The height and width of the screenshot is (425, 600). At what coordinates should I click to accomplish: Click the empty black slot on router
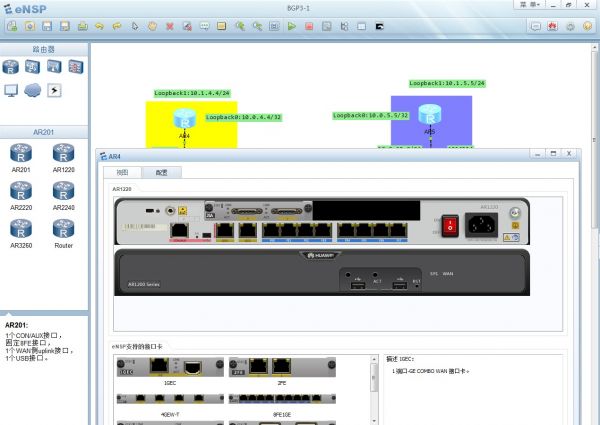pyautogui.click(x=366, y=211)
